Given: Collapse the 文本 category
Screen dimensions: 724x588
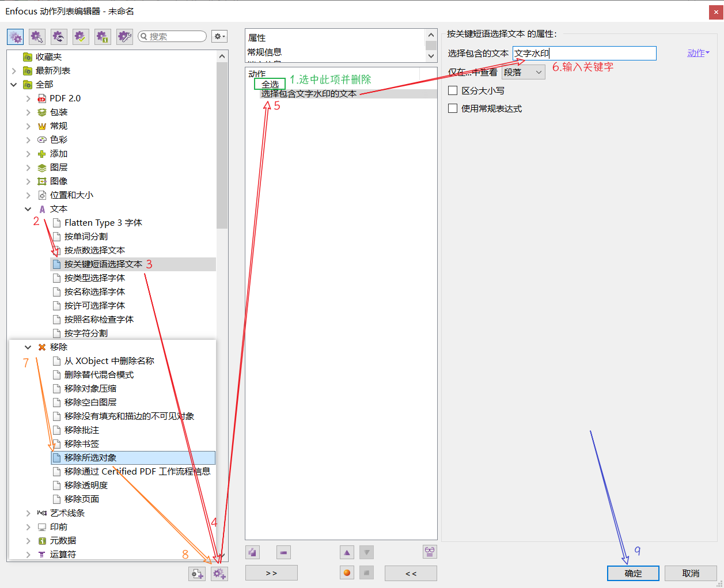Looking at the screenshot, I should point(28,209).
